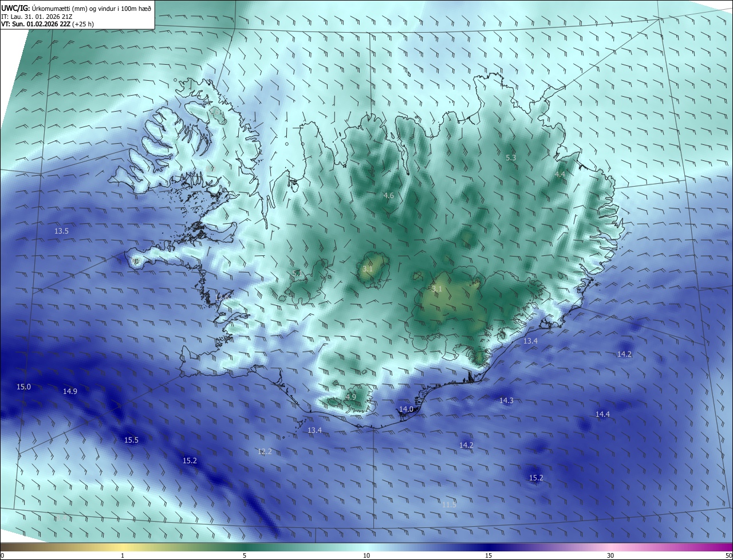Viewport: 733px width, 560px height.
Task: Click the legend tick label 5
Action: (x=245, y=556)
